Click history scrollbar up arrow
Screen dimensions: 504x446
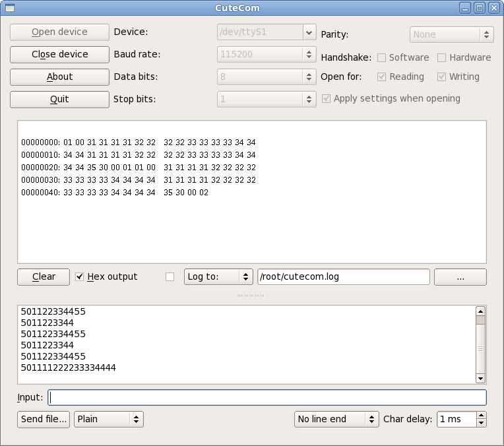coord(480,311)
